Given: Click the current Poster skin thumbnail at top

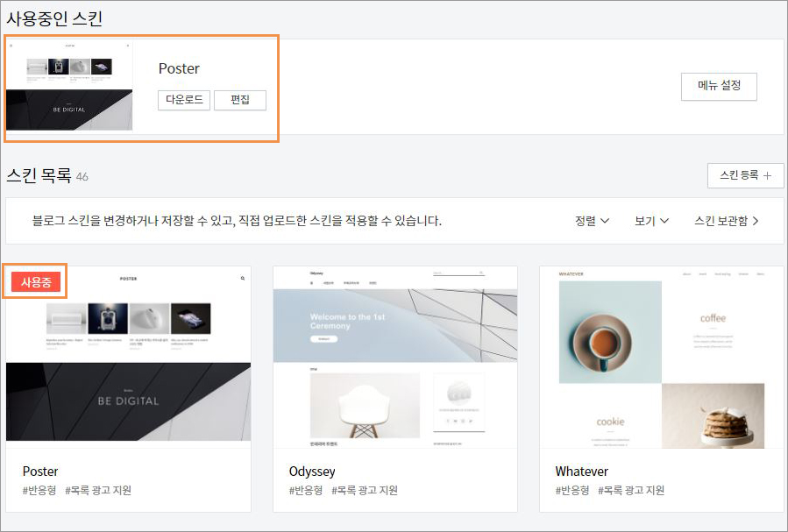Looking at the screenshot, I should click(x=69, y=86).
